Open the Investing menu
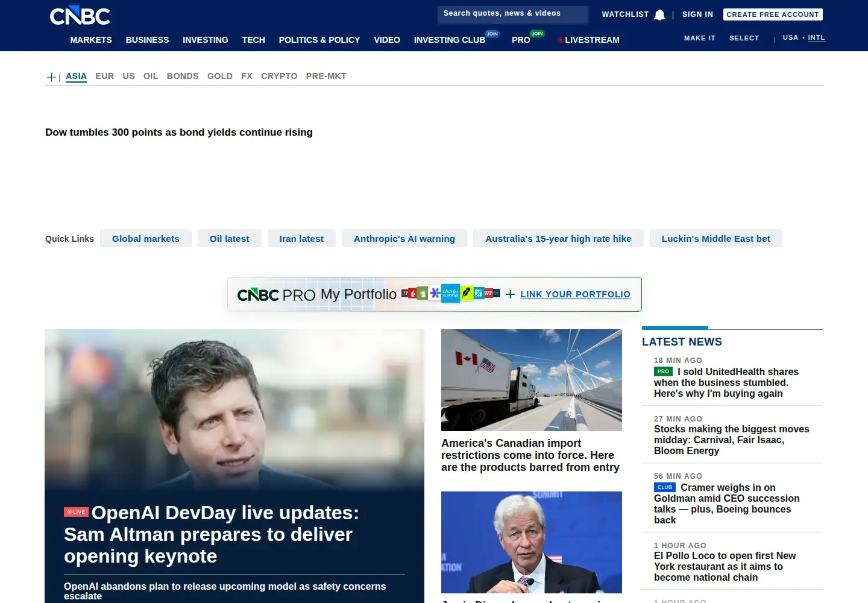 pos(206,40)
